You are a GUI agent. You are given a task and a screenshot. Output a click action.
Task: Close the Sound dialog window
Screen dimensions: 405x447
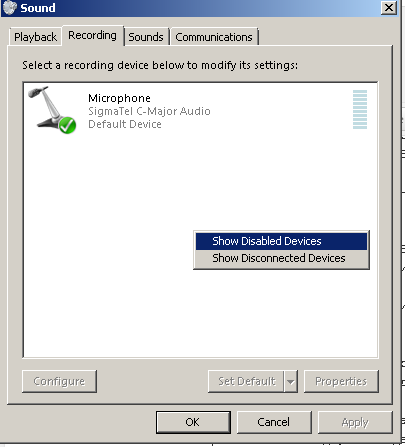coord(389,8)
